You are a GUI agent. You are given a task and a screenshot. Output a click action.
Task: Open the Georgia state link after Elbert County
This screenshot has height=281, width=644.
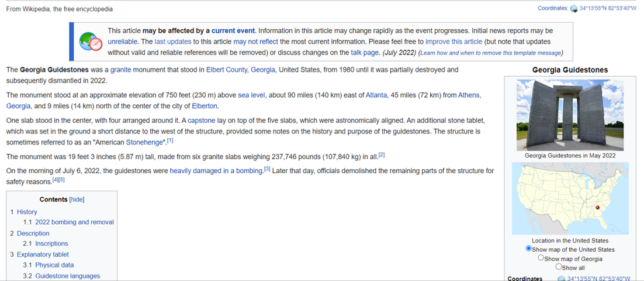click(263, 70)
